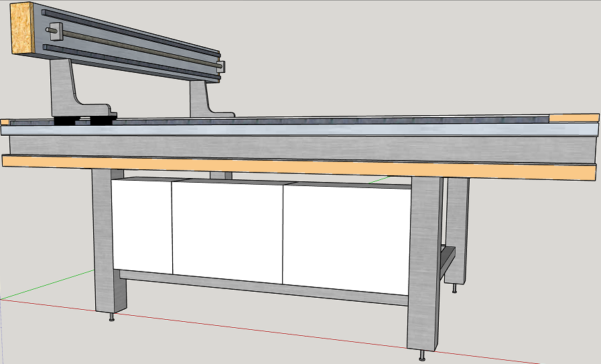601x364 pixels.
Task: Select the gray side apron of the table
Action: pos(302,146)
